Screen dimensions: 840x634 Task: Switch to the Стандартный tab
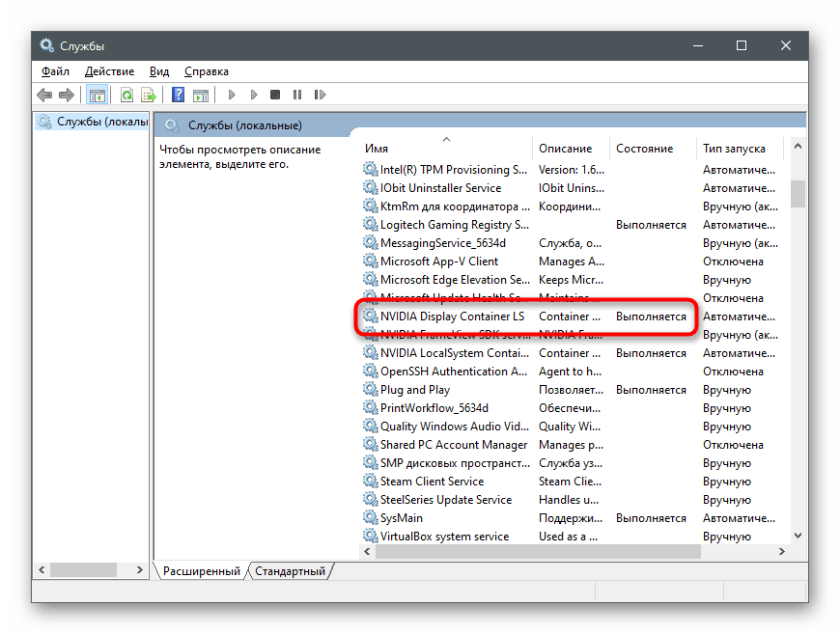point(290,571)
